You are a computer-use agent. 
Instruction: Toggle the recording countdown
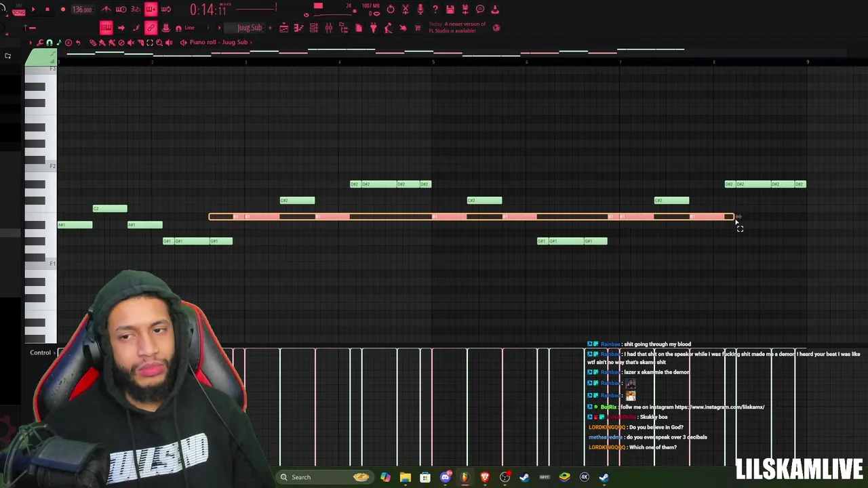(136, 9)
